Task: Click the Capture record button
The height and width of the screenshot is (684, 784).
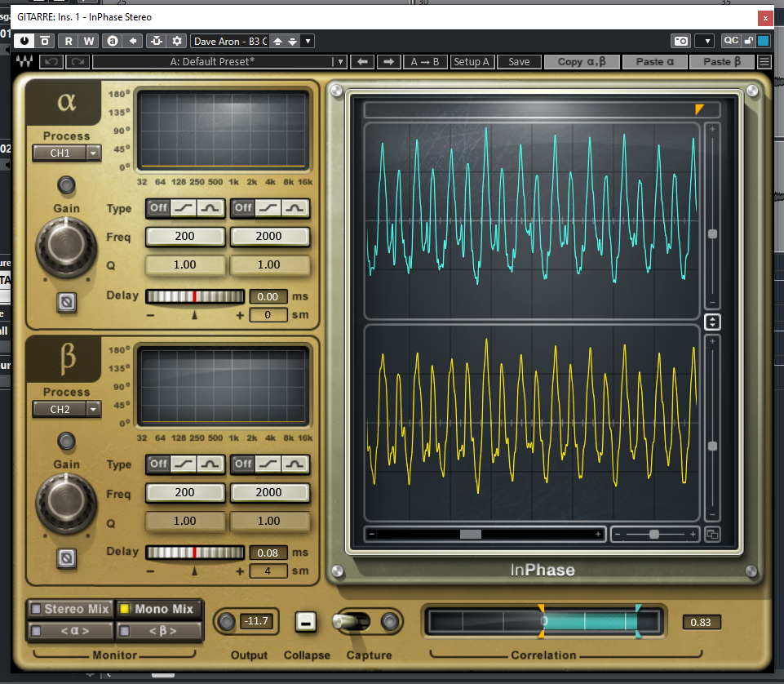Action: click(389, 621)
